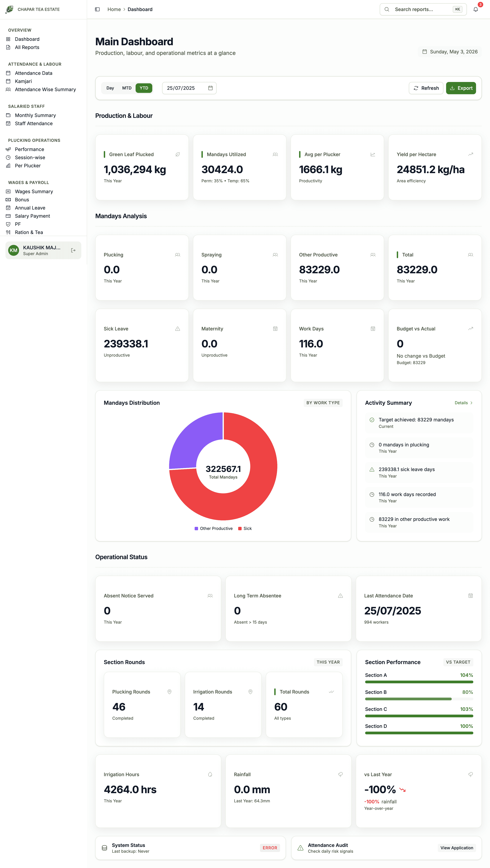The width and height of the screenshot is (490, 868).
Task: Click calendar icon on Work Days card
Action: click(373, 329)
